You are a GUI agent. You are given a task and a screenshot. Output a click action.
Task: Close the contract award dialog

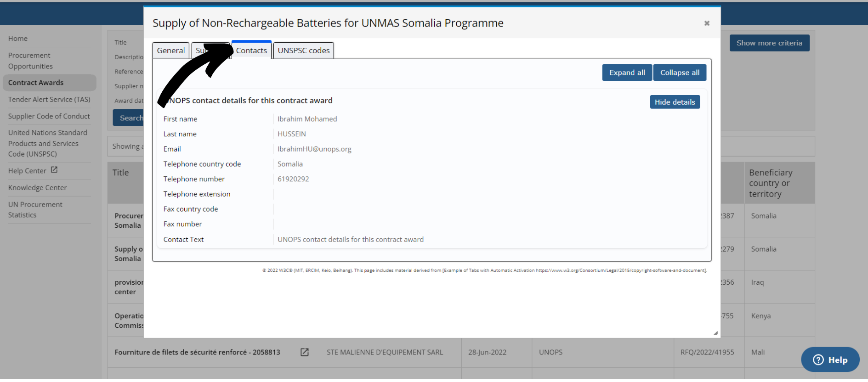click(x=707, y=23)
